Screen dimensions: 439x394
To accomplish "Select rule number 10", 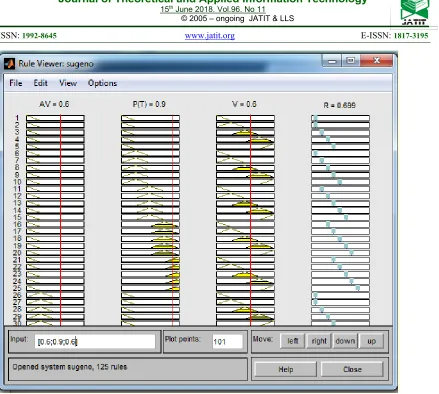I will click(x=17, y=182).
